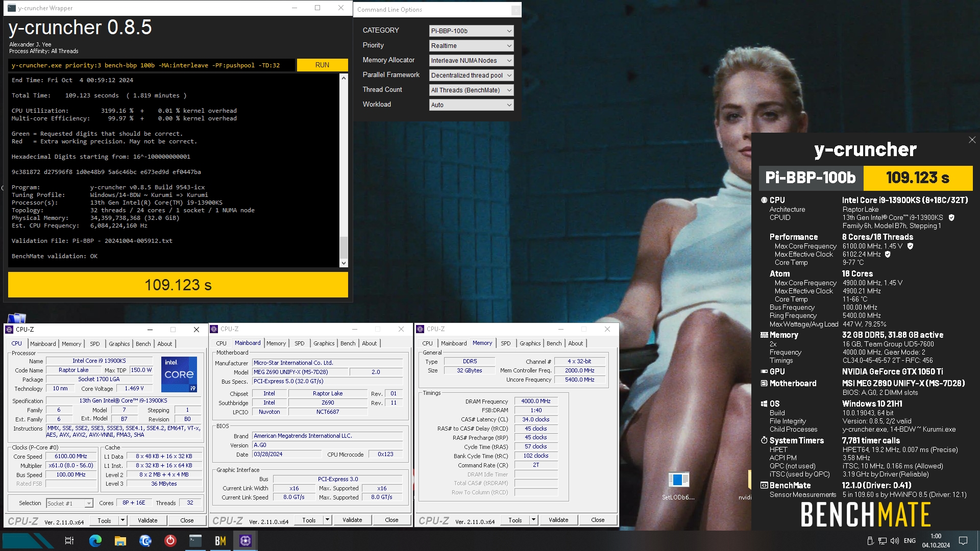Click Validate button in left CPU-Z window
Viewport: 980px width, 551px height.
click(x=148, y=521)
